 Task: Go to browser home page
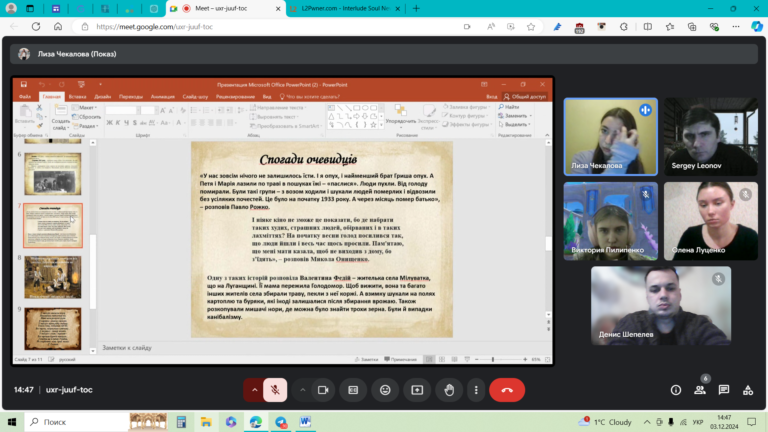(58, 26)
